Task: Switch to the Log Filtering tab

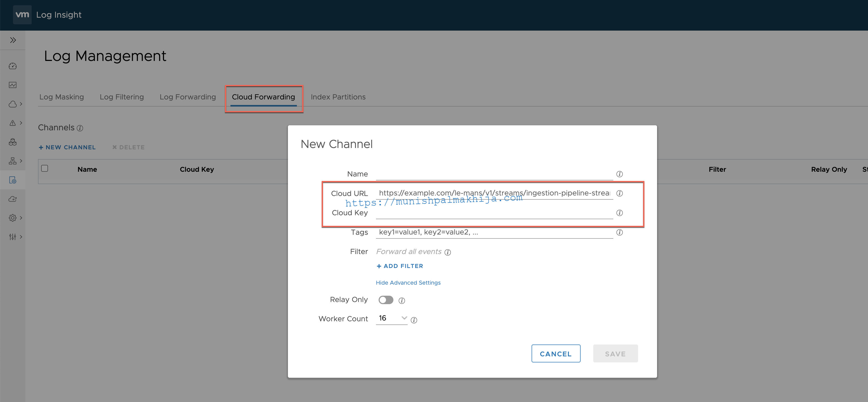Action: [122, 97]
